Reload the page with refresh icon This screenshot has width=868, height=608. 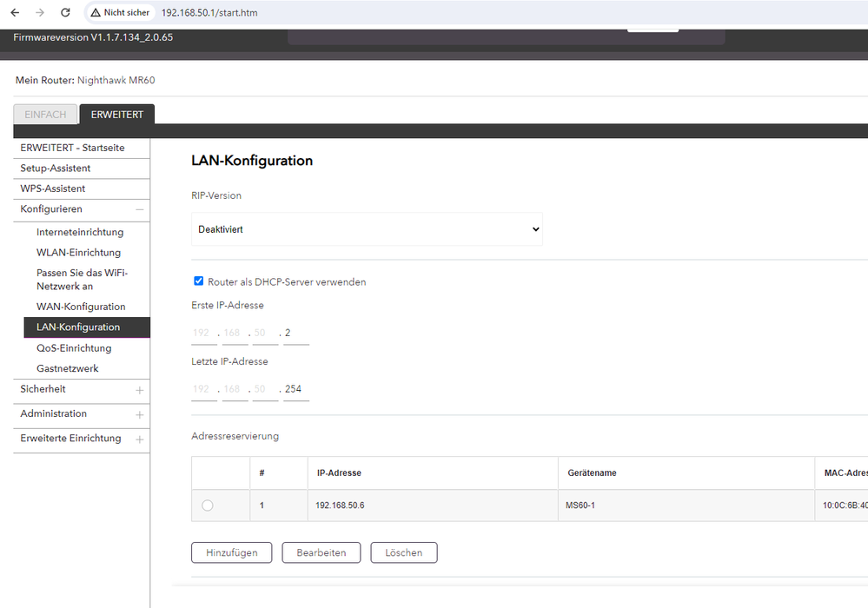pyautogui.click(x=66, y=13)
